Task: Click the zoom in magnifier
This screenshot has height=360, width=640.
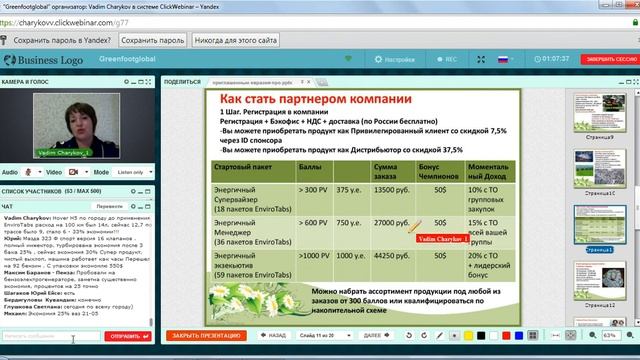Action: (630, 336)
